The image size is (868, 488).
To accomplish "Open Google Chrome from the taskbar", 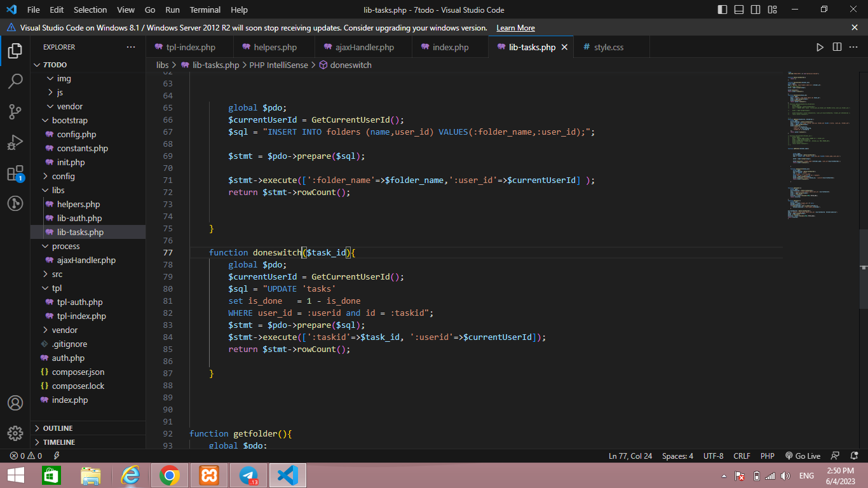I will point(169,475).
